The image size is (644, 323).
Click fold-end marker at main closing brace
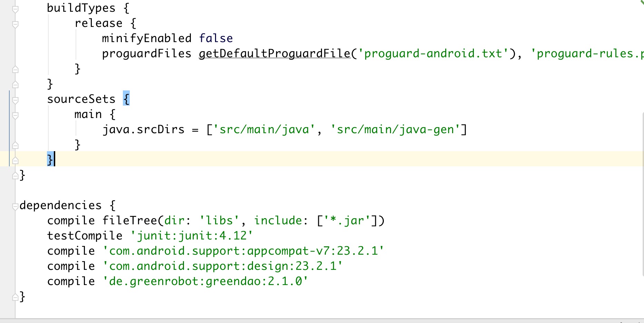pyautogui.click(x=15, y=145)
